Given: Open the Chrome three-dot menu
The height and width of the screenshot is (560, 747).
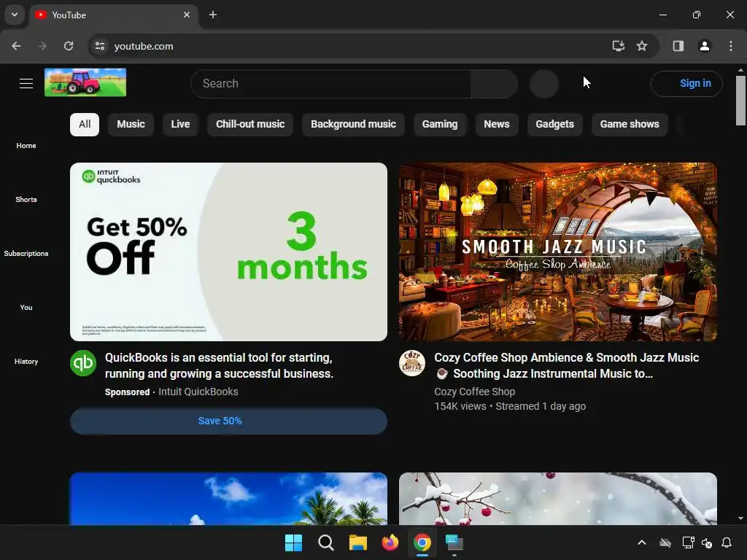Looking at the screenshot, I should [731, 46].
